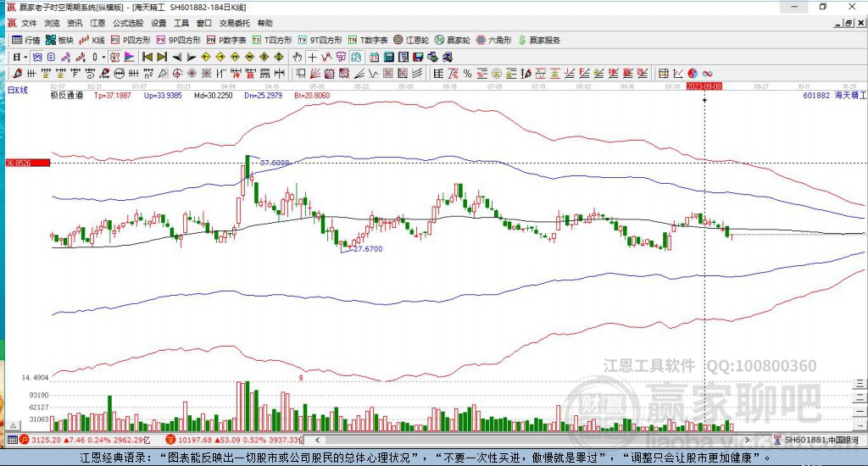Toggle the crosshair cursor icon

click(312, 57)
